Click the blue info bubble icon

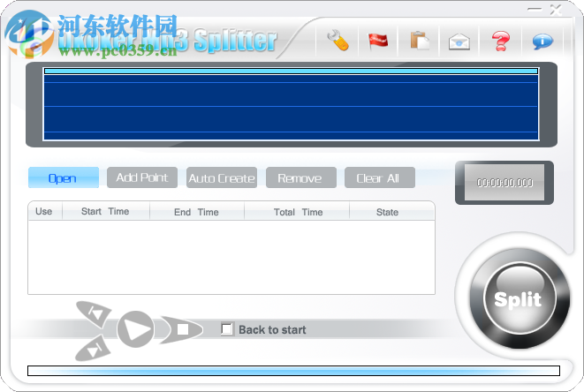tap(542, 41)
